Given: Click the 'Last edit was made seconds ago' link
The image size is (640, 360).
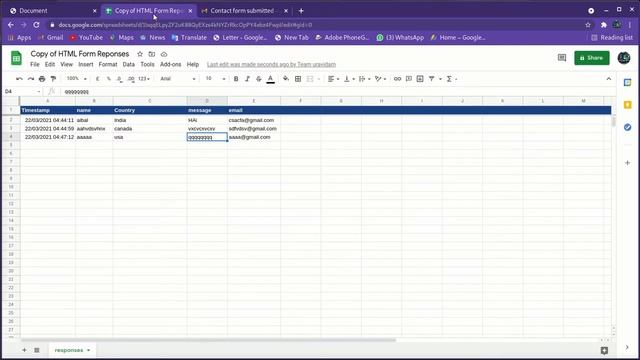Looking at the screenshot, I should click(x=271, y=64).
